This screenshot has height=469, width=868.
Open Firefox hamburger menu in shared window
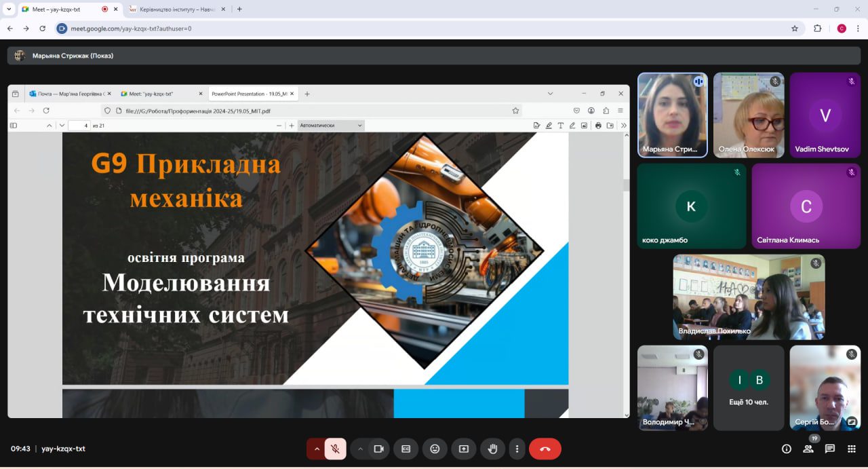(x=620, y=110)
